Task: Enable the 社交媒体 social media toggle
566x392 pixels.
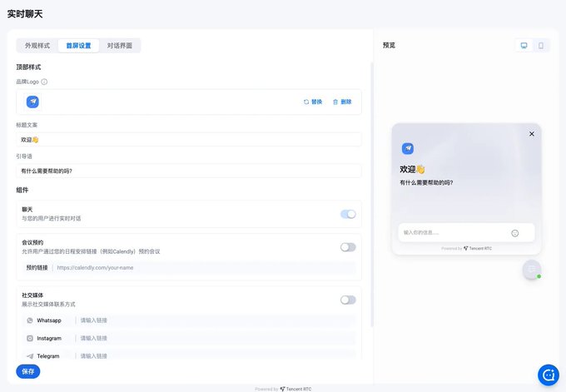Action: coord(348,300)
